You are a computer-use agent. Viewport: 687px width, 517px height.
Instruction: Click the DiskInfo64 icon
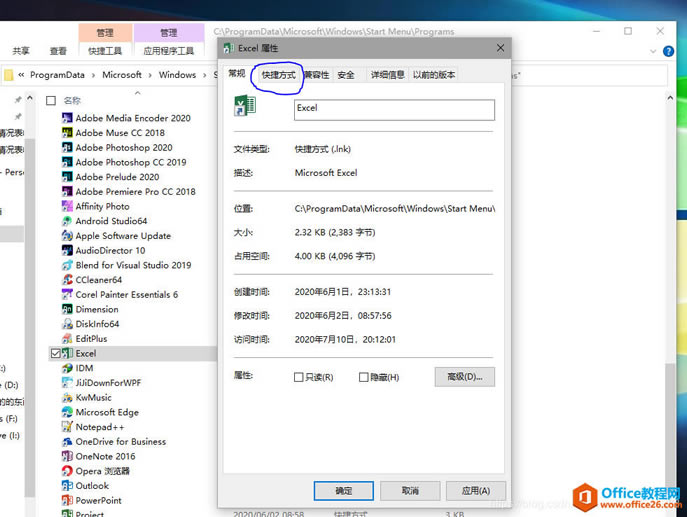click(x=67, y=324)
